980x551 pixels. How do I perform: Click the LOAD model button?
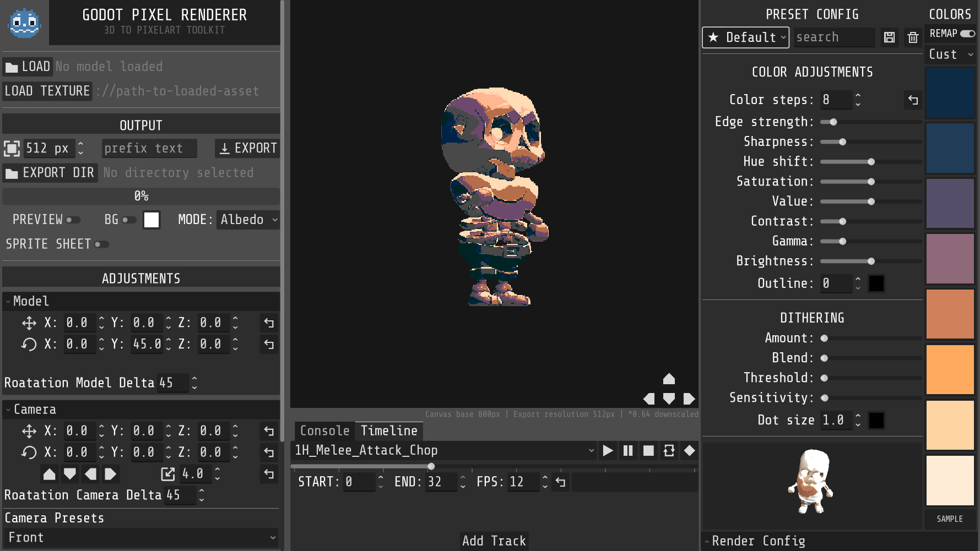click(28, 67)
